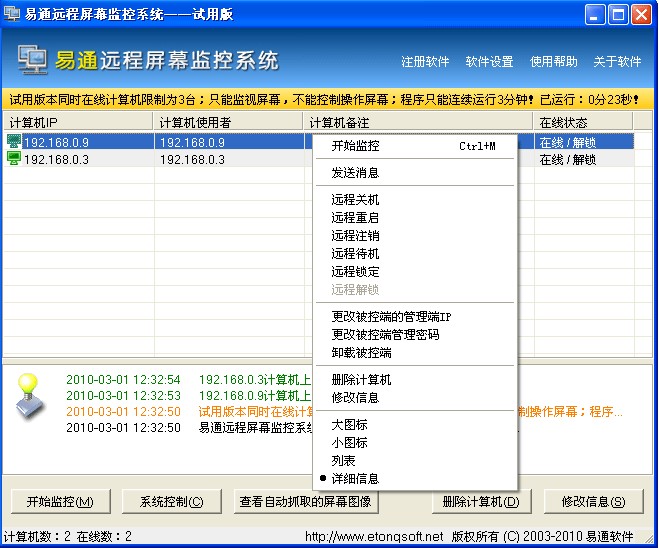Image resolution: width=659 pixels, height=548 pixels.
Task: Click 计算机数：2 in the status bar
Action: 37,536
